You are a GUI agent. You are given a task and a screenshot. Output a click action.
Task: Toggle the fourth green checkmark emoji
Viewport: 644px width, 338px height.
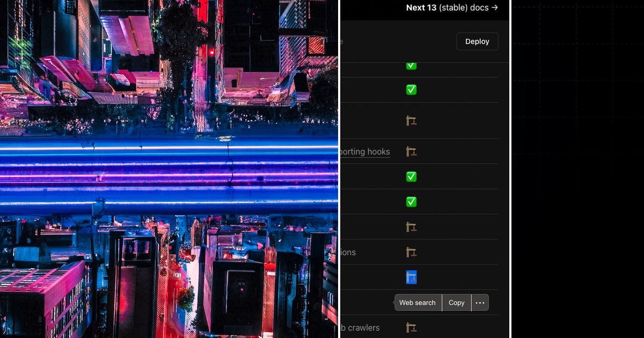(411, 202)
